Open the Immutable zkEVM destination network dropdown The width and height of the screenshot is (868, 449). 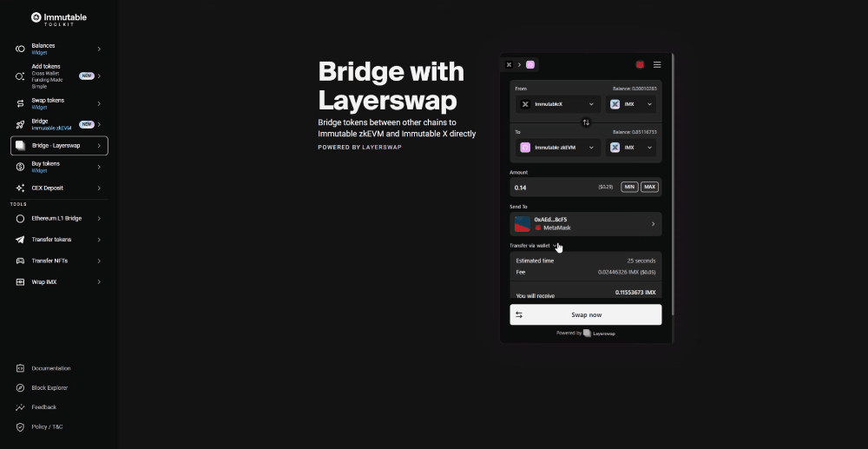558,148
